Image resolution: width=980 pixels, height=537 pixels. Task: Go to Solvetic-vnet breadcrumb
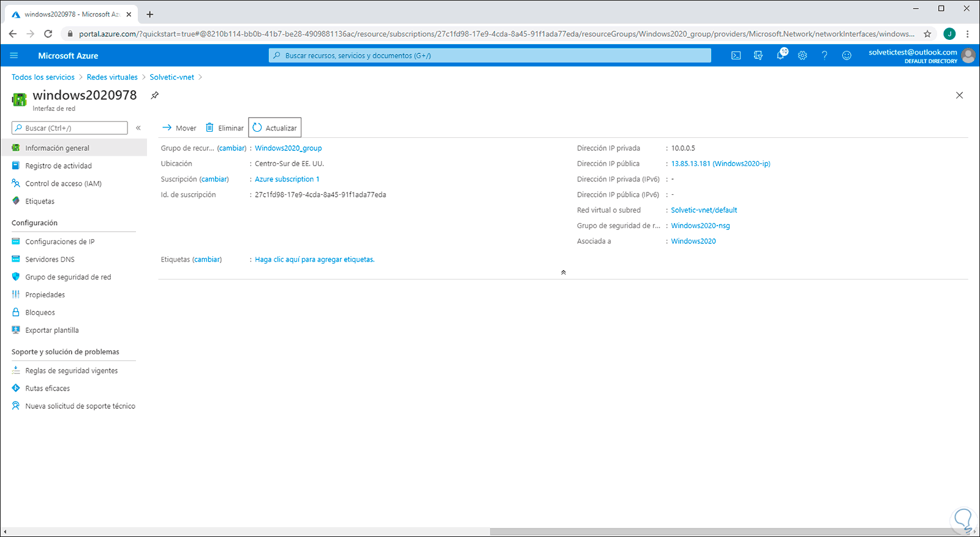tap(172, 77)
